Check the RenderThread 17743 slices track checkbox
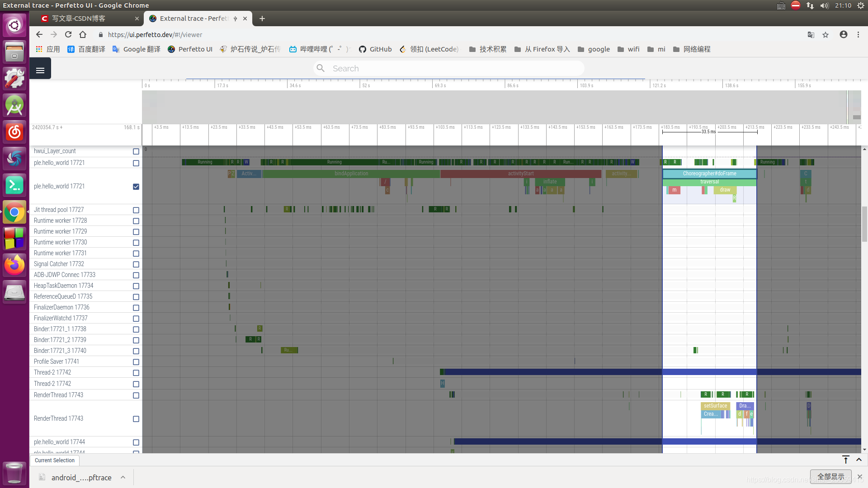This screenshot has width=868, height=488. pyautogui.click(x=136, y=419)
